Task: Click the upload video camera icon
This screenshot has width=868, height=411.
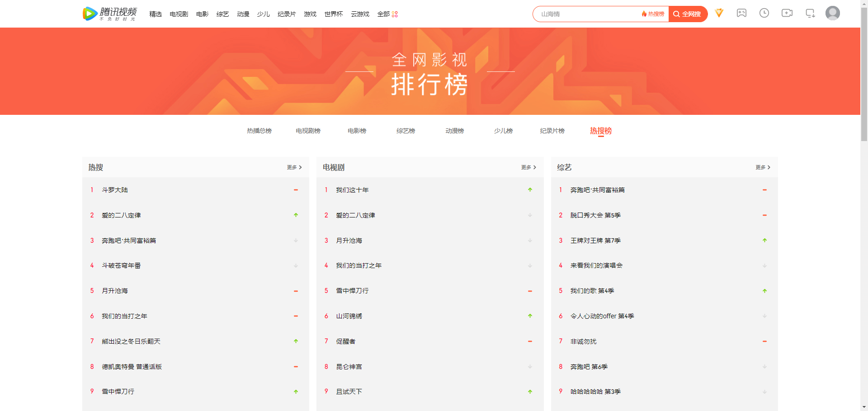Action: coord(787,13)
